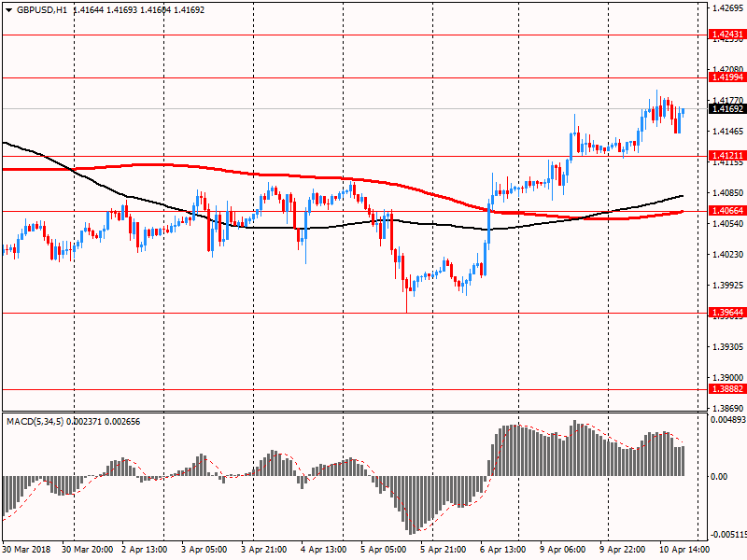
Task: Click the 3 Apr 21:00 time axis label
Action: (x=264, y=550)
